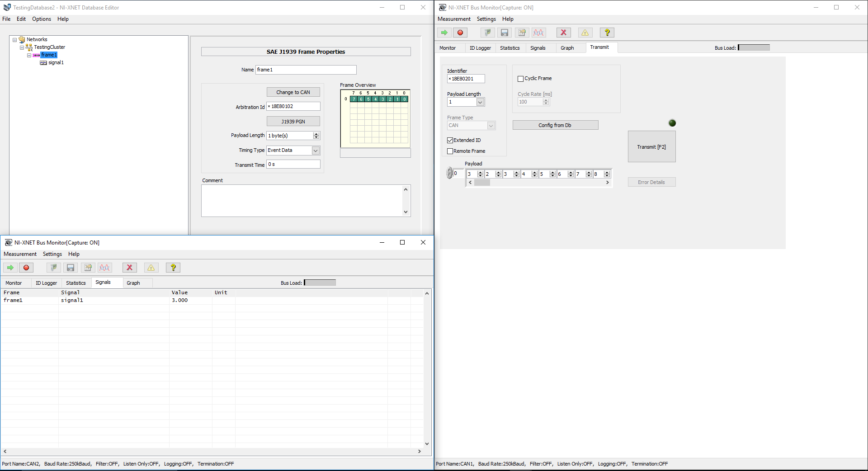Collapse the TestingCluster tree node
The height and width of the screenshot is (471, 868).
pos(22,47)
